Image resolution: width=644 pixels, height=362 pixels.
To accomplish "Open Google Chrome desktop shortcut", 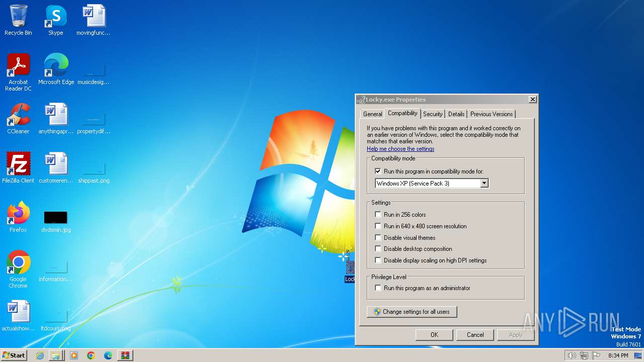I will [18, 269].
